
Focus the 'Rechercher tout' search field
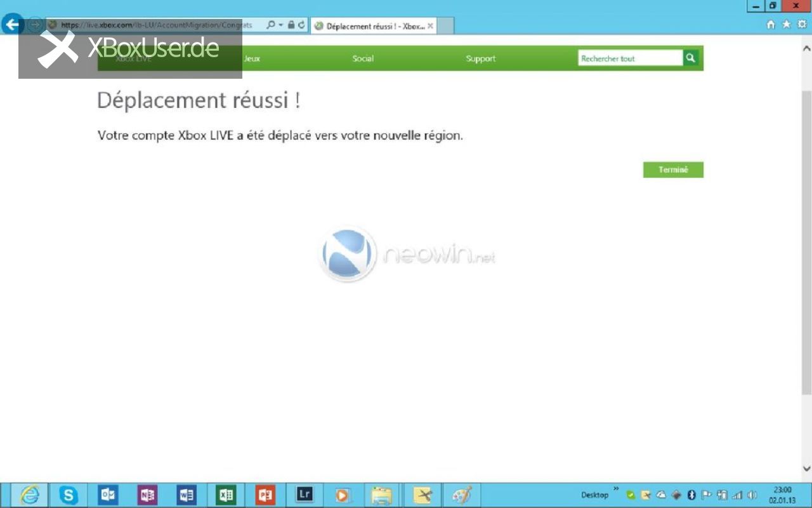631,58
